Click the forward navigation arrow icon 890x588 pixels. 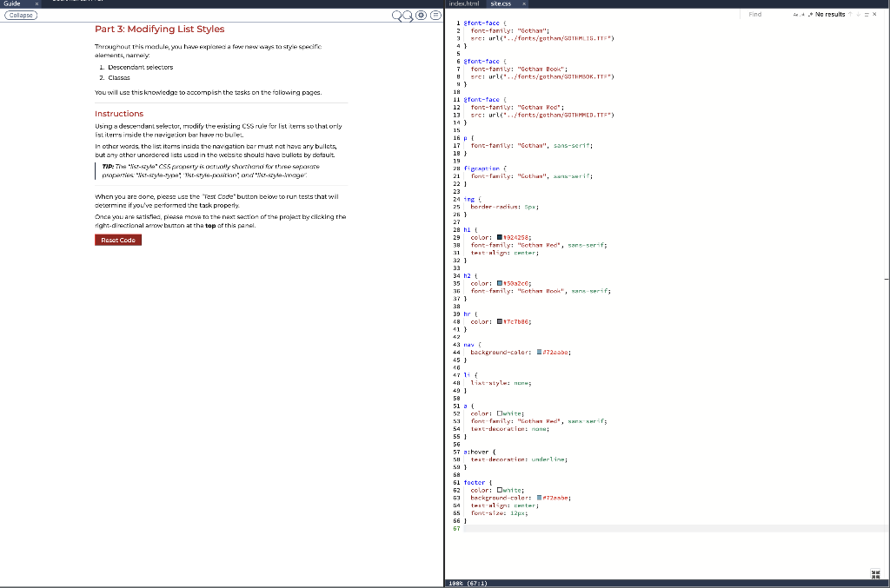[x=407, y=15]
